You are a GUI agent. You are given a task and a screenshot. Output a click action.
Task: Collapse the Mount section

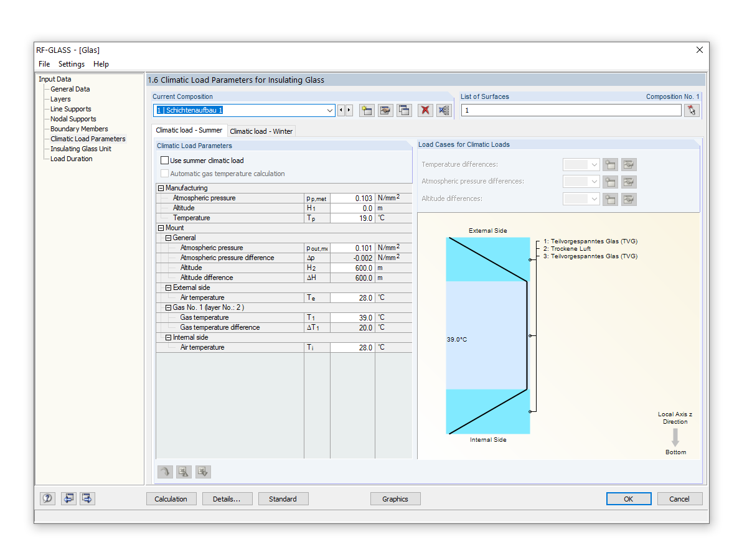point(161,228)
